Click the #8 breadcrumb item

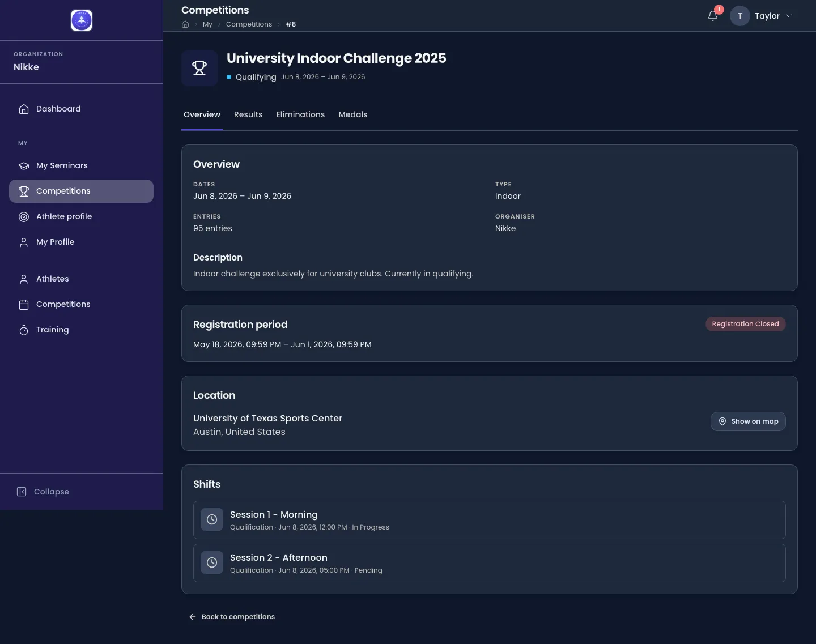tap(291, 24)
